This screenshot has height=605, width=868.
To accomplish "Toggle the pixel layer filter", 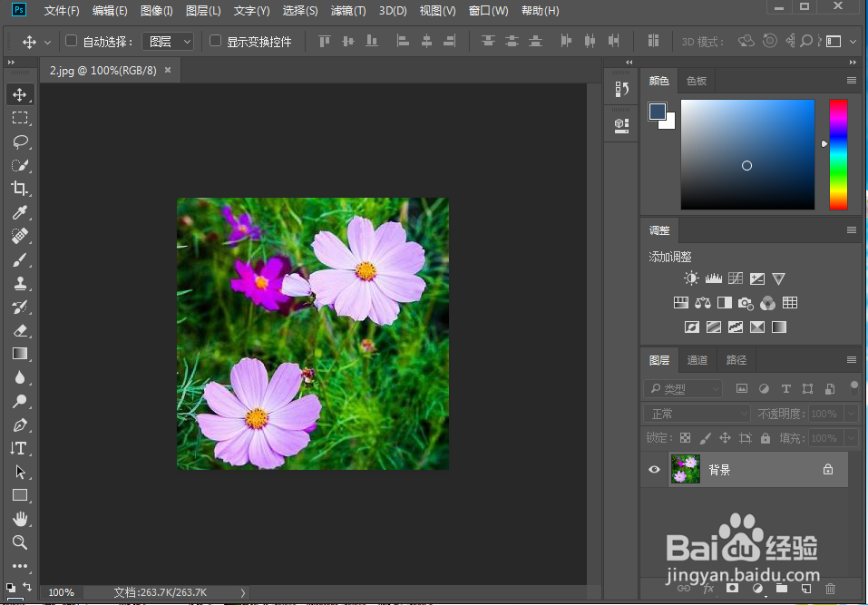I will tap(742, 388).
